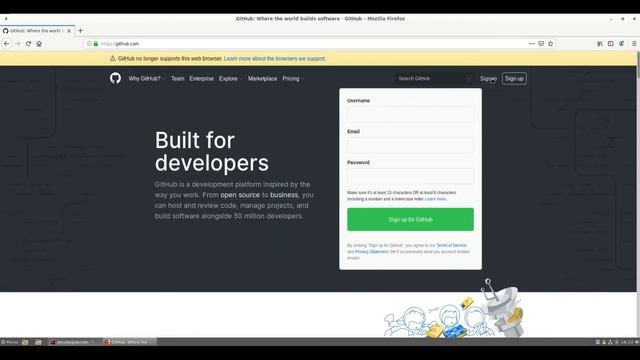This screenshot has height=360, width=640.
Task: Click the GitHub Octocat logo
Action: [x=116, y=78]
